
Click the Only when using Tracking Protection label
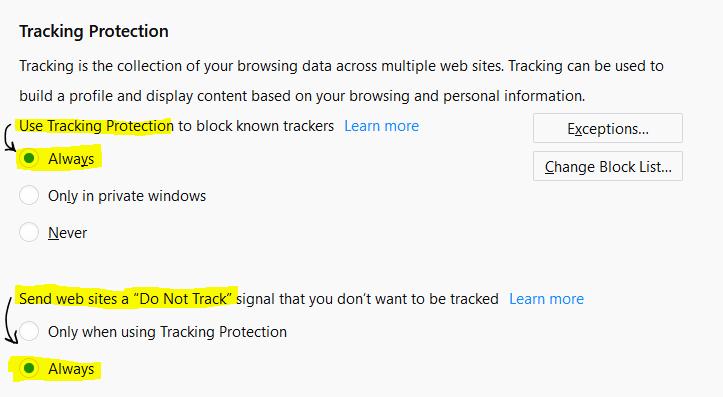point(167,332)
